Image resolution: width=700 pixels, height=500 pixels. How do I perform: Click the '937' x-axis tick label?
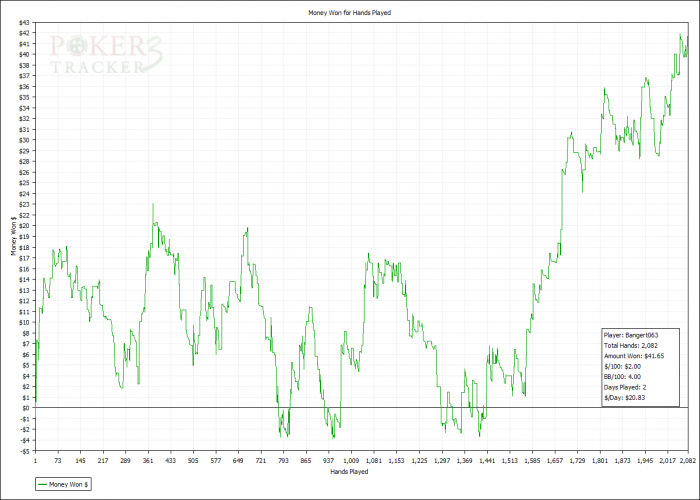click(x=329, y=461)
